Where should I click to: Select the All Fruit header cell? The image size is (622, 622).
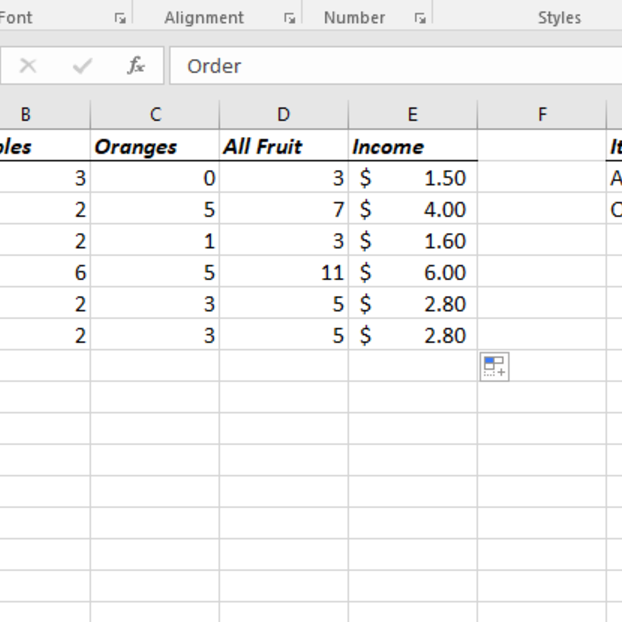pos(284,146)
